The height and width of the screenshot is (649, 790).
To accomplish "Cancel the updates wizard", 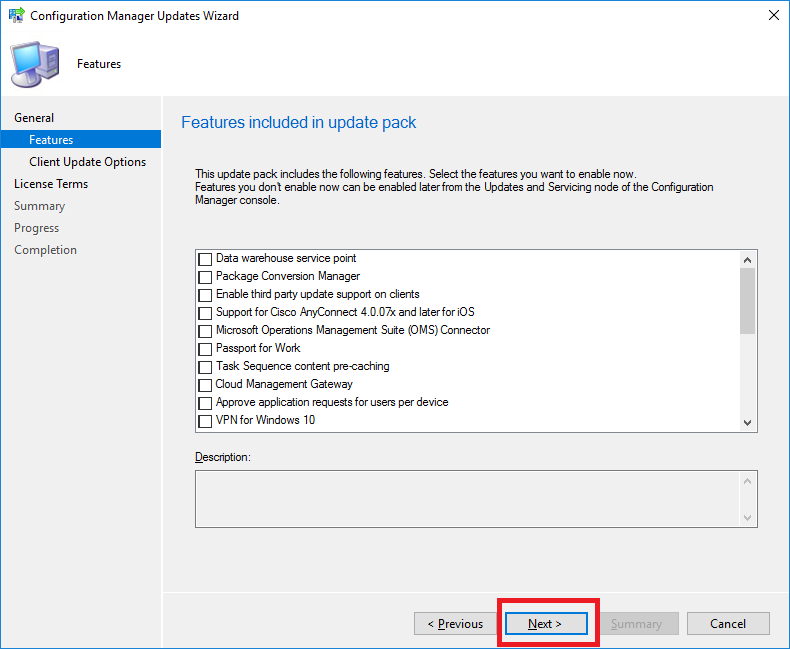I will click(728, 624).
